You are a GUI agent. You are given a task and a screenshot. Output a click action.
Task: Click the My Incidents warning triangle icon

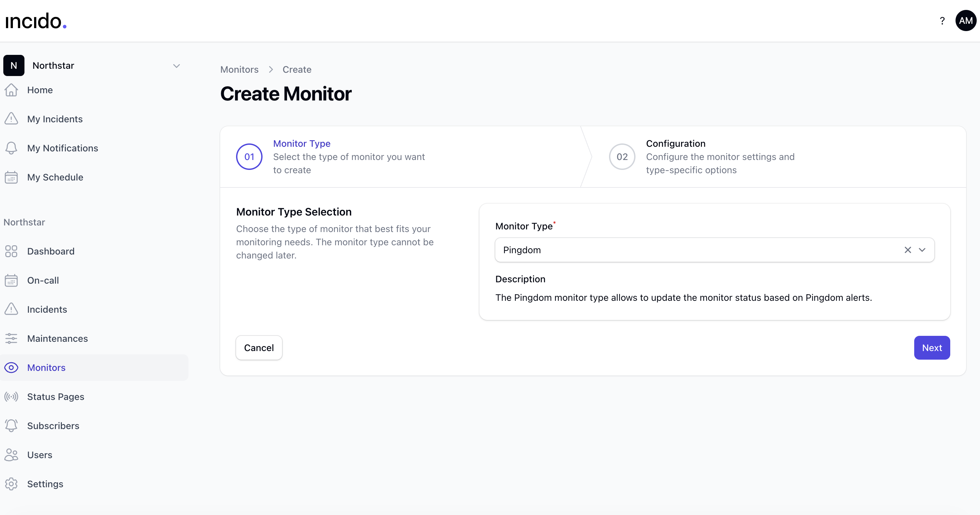click(12, 119)
